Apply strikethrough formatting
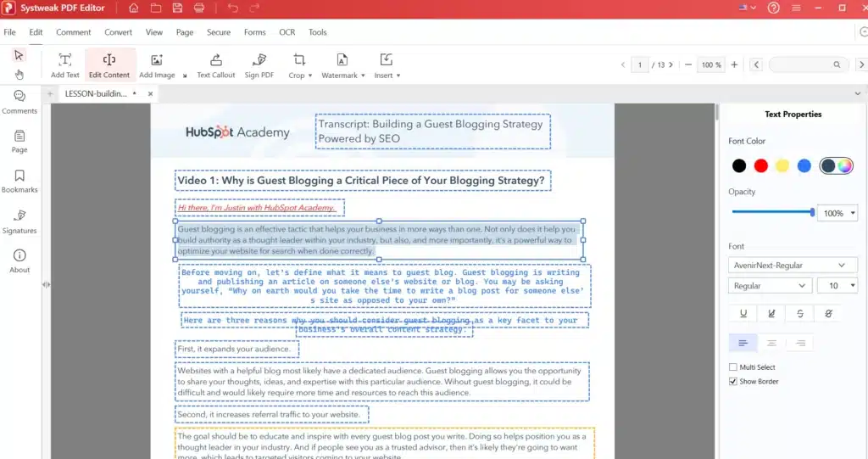 coord(800,314)
